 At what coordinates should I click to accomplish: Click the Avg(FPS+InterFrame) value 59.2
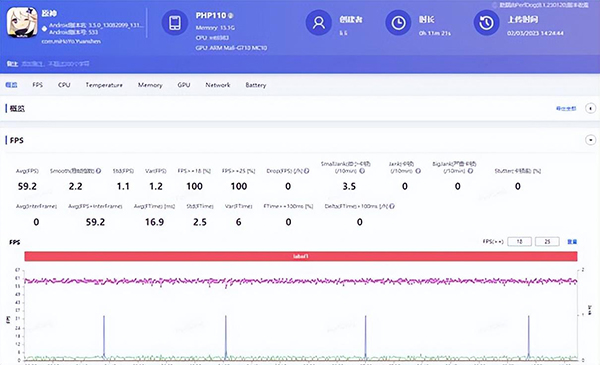click(95, 222)
